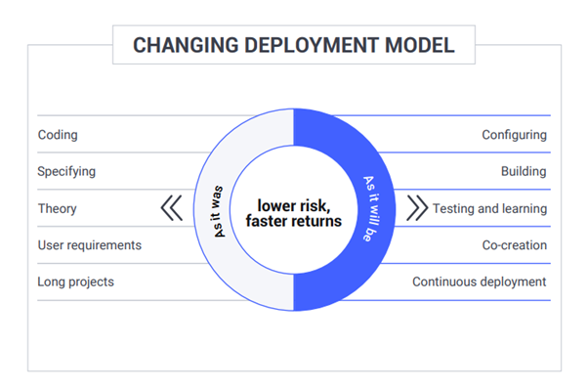Click the left double chevron arrow
The image size is (588, 390).
pyautogui.click(x=172, y=208)
